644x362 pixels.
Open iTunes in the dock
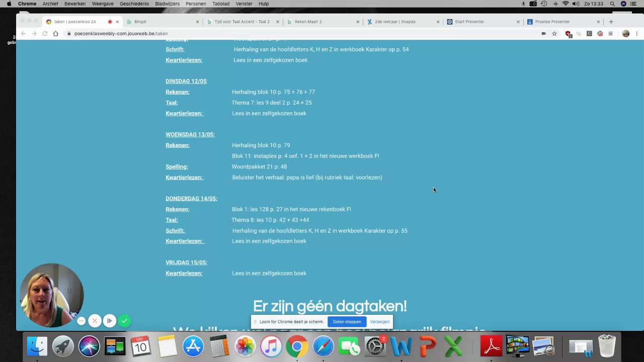click(x=271, y=346)
